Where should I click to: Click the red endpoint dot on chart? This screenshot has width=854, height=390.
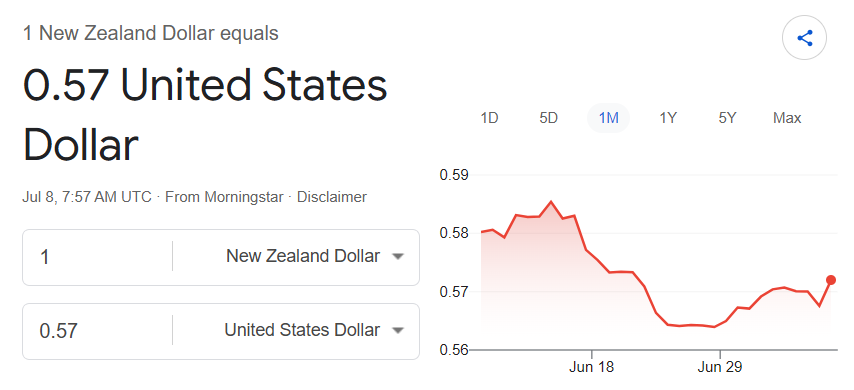pyautogui.click(x=831, y=280)
